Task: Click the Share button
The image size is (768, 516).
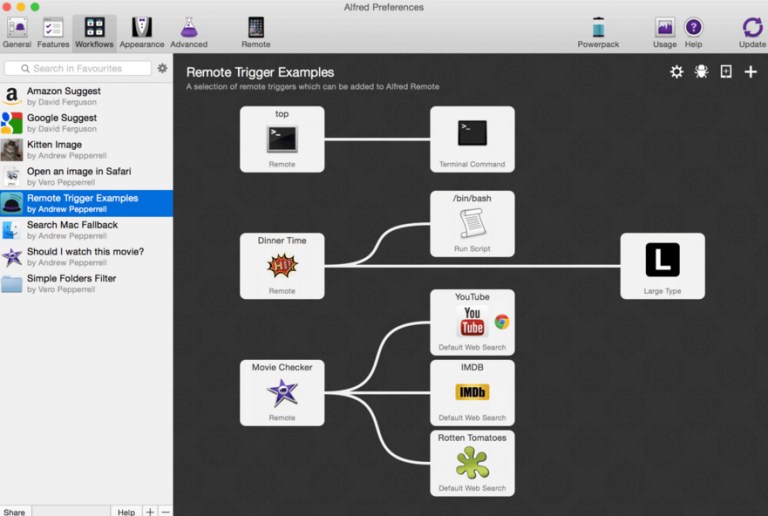Action: pyautogui.click(x=15, y=511)
